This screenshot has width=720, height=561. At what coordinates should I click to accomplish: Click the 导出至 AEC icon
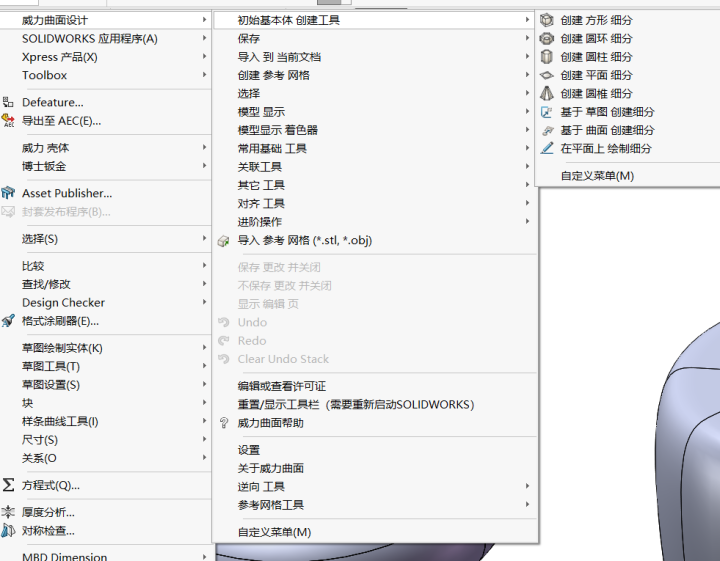coord(8,120)
